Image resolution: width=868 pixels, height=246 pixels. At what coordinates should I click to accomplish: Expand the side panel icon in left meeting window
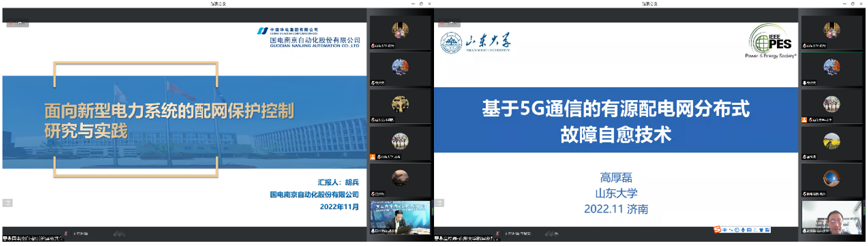(x=7, y=203)
